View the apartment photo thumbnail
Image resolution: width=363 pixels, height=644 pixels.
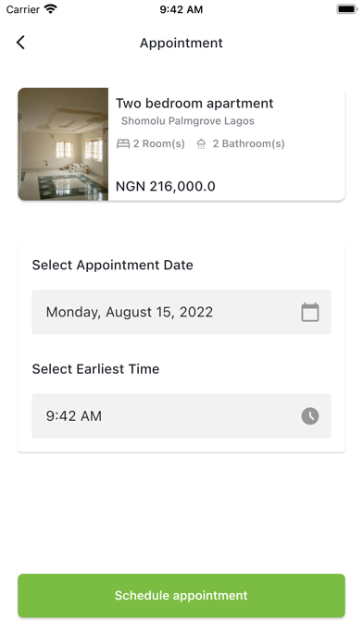(63, 144)
